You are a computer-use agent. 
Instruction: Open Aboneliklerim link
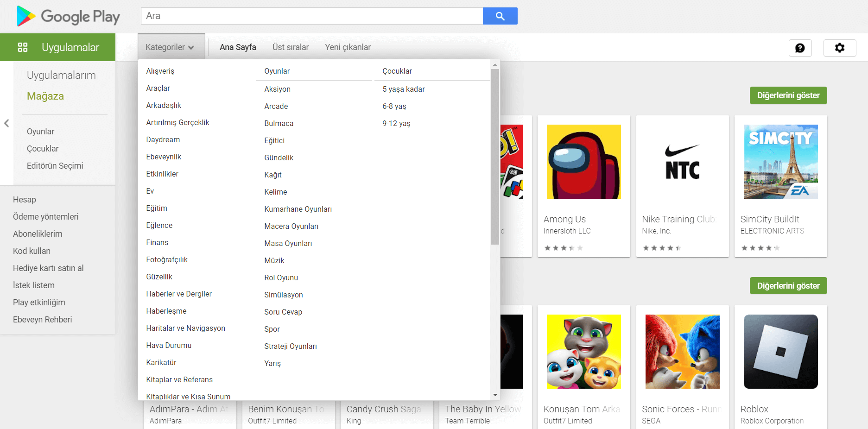(38, 234)
